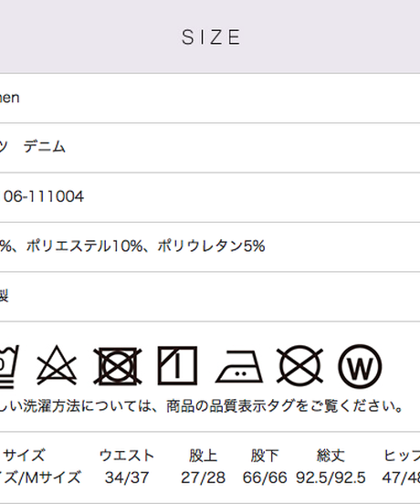Click the total length value 92.5/92.5
420x504 pixels.
331,478
